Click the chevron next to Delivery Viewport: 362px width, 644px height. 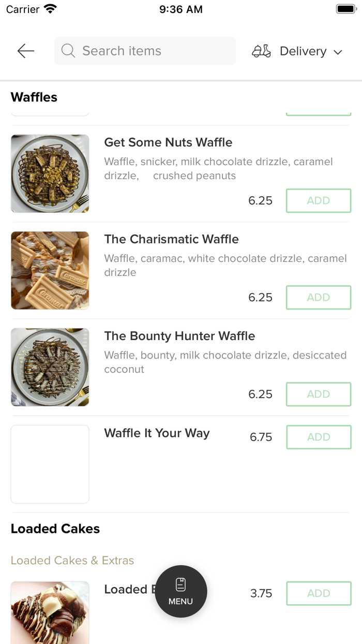338,52
